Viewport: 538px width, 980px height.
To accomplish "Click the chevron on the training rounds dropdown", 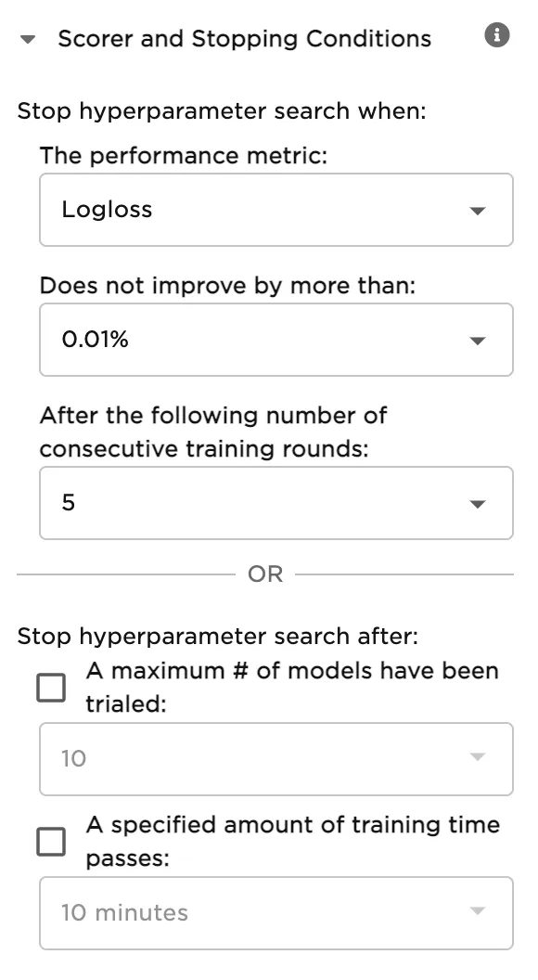I will [x=477, y=503].
